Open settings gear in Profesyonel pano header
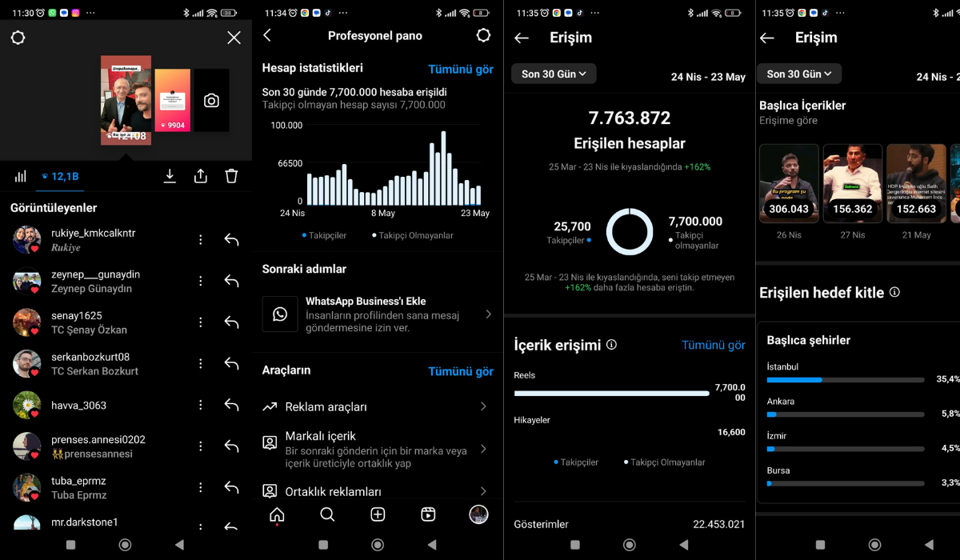960x560 pixels. 483,35
